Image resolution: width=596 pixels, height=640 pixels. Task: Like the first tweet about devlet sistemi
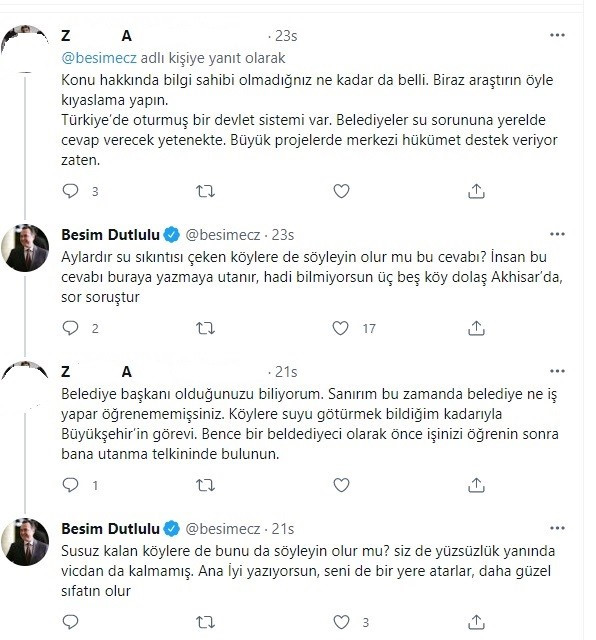click(x=341, y=191)
